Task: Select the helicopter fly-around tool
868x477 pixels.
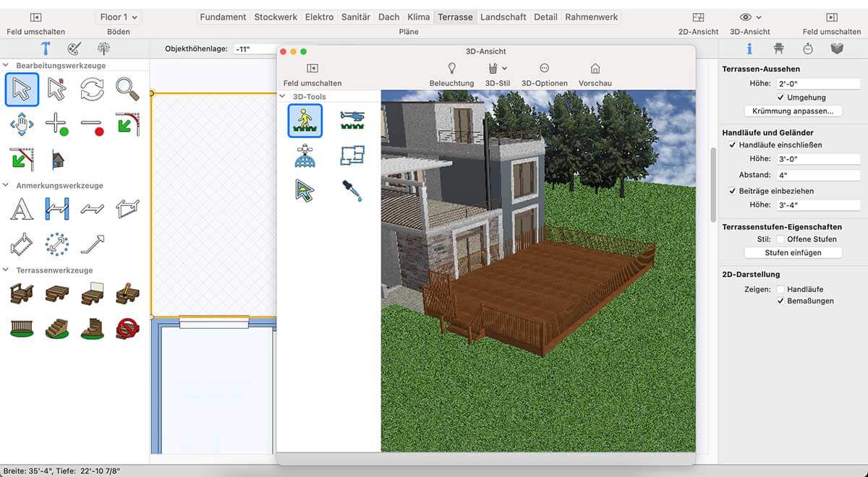Action: 352,121
